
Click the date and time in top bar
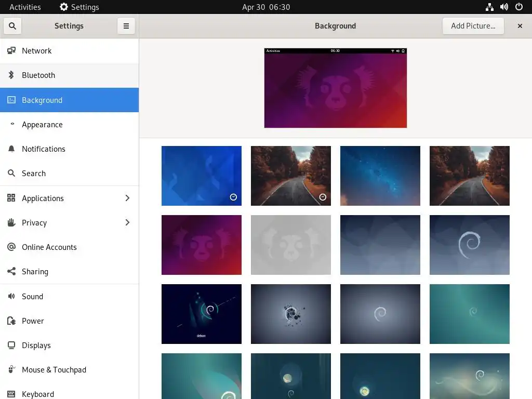point(266,7)
